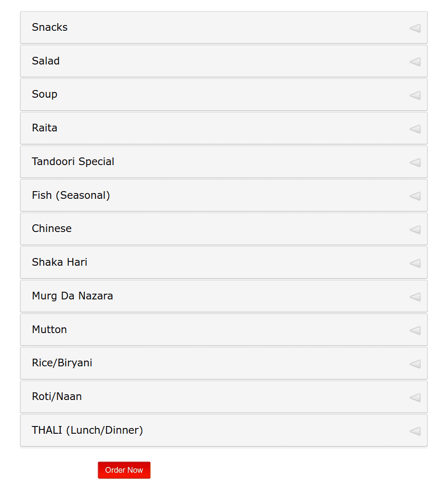Screen dimensions: 448x492
Task: Click the Order Now button
Action: coord(124,470)
